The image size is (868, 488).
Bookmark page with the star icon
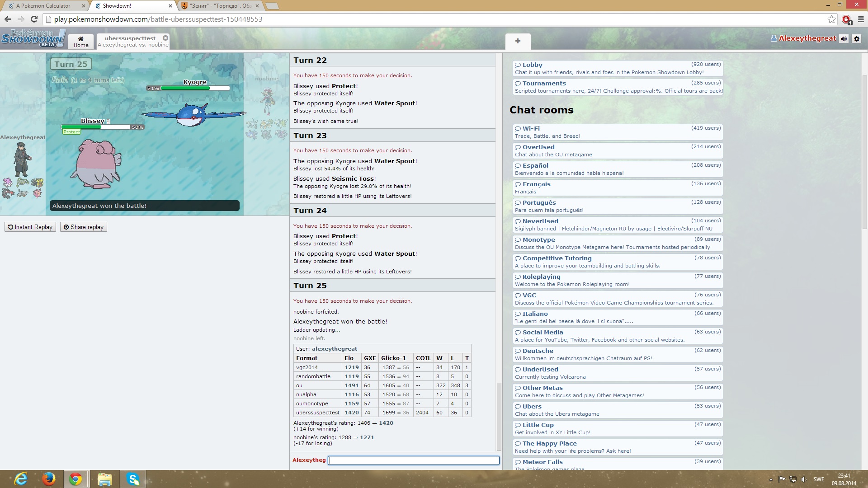click(x=831, y=19)
